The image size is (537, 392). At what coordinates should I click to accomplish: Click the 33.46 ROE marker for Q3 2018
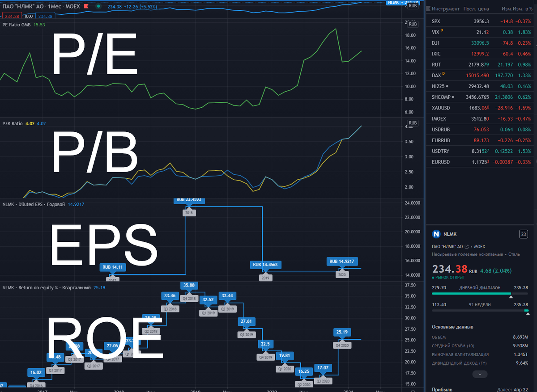170,295
